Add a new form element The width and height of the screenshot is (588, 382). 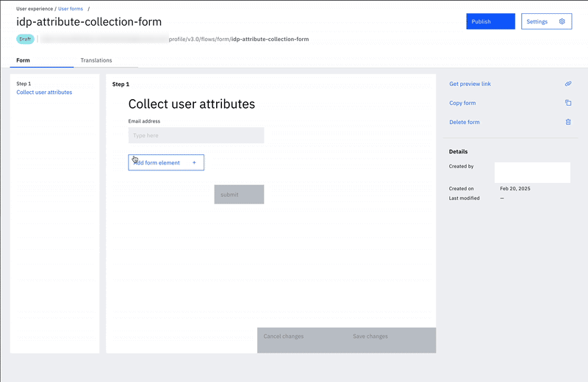click(166, 162)
